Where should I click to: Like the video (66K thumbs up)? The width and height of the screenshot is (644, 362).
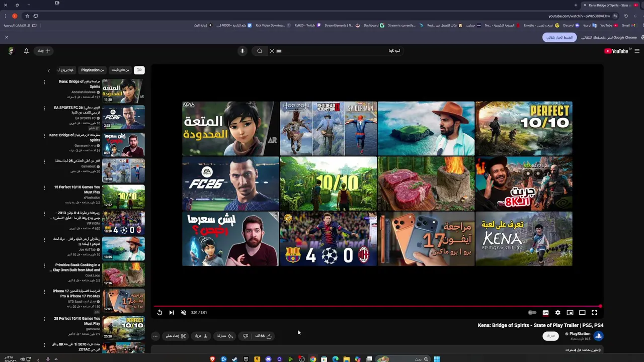pos(264,336)
